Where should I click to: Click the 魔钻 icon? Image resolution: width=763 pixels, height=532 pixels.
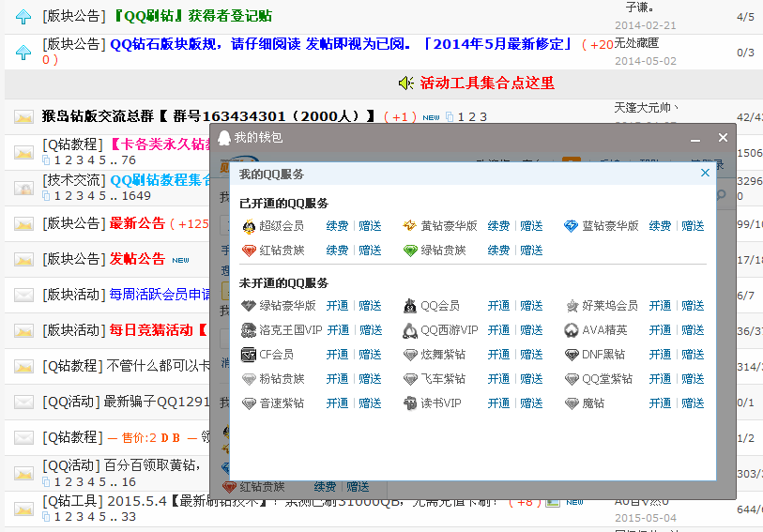[x=572, y=403]
